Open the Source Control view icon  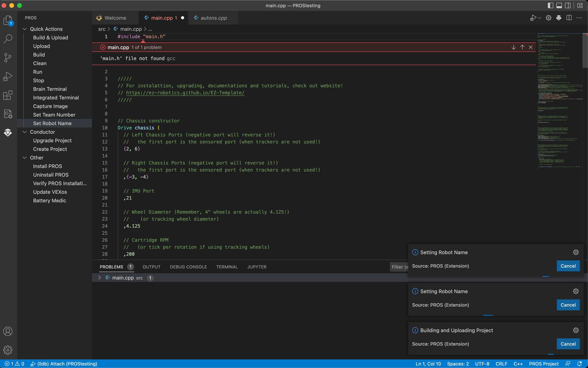click(x=8, y=58)
